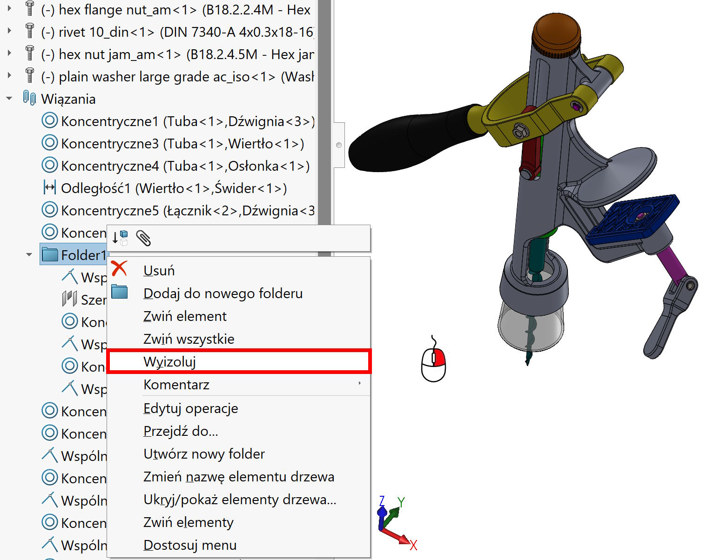Select the Koncentryczne1 concentric mate icon
Viewport: 728px width, 560px height.
[50, 120]
